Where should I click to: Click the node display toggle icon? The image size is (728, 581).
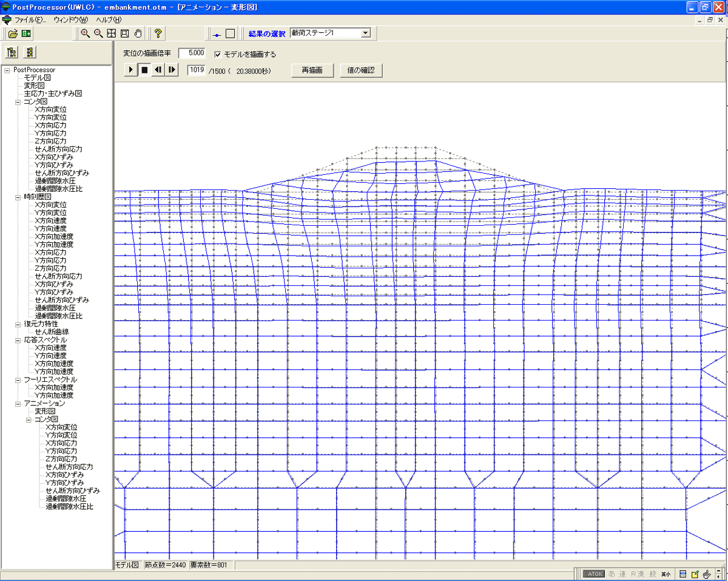click(217, 33)
